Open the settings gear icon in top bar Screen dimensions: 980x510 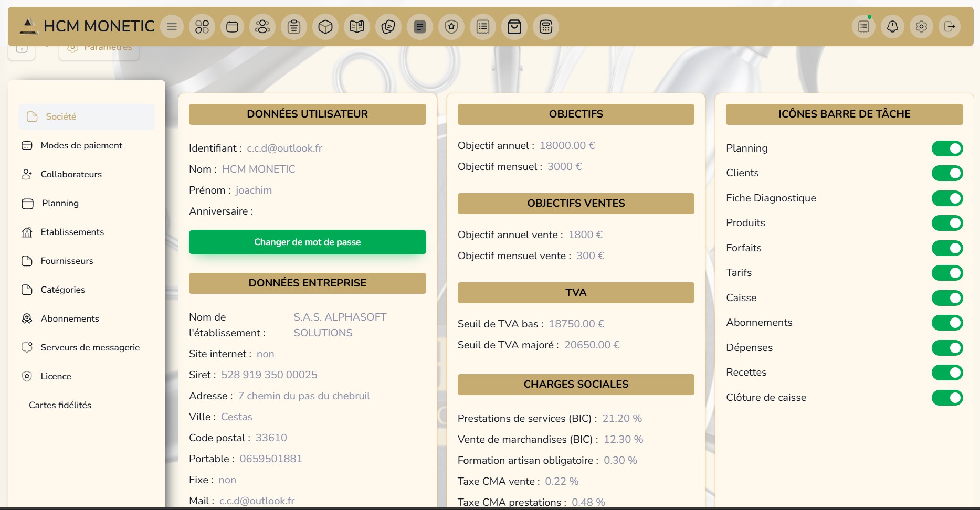[x=921, y=27]
